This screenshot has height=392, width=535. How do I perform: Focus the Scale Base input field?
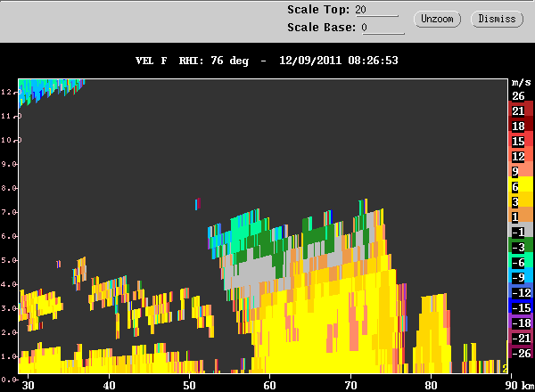tap(383, 28)
